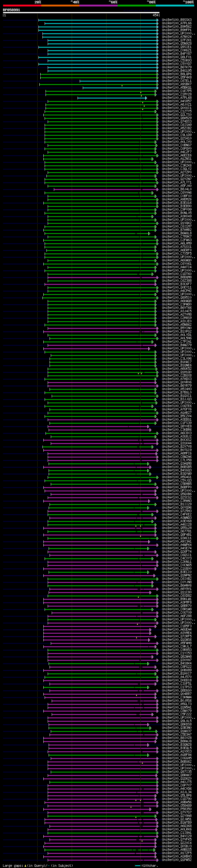
Task: Open the UniRef100_C6VVA6 hit
Action: point(177,192)
